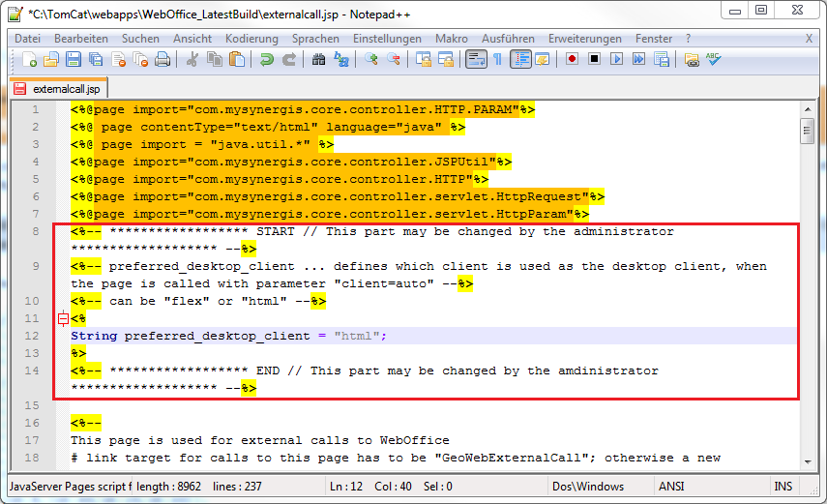The width and height of the screenshot is (827, 504).
Task: Save the current file with floppy icon
Action: tap(74, 60)
